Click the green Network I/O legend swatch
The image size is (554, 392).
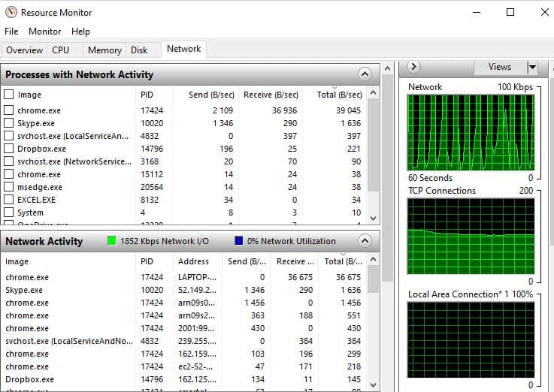pos(112,241)
